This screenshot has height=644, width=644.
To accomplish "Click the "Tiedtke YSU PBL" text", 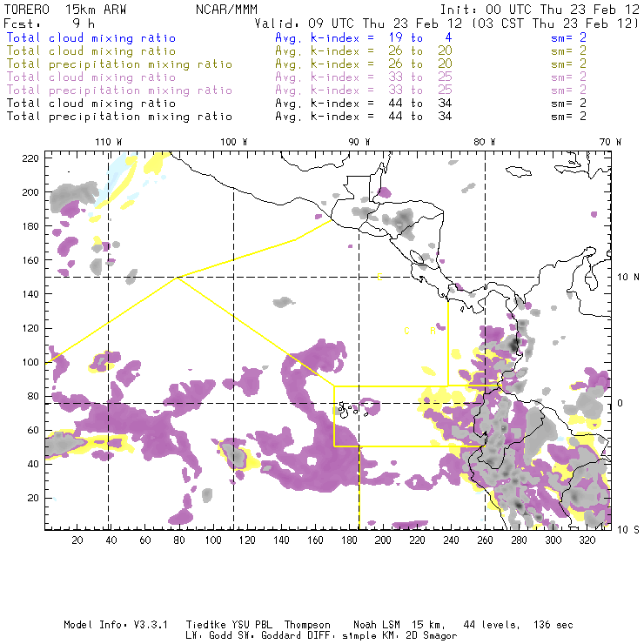I will pos(229,625).
